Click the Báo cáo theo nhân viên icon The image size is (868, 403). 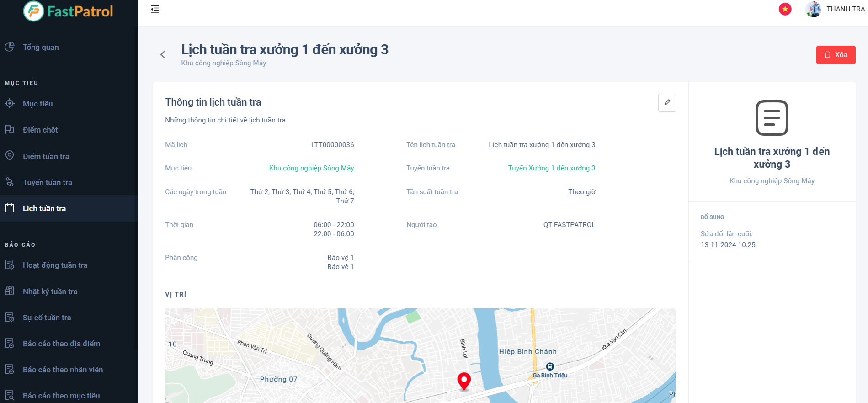pos(10,369)
